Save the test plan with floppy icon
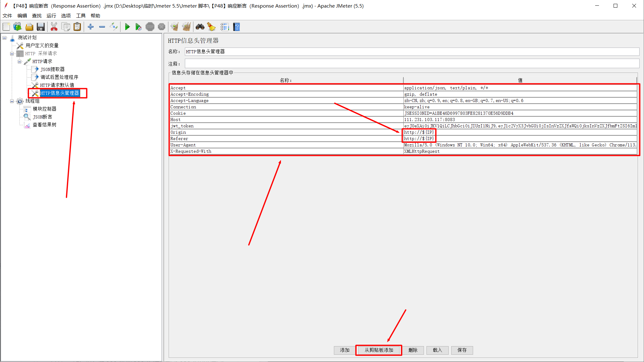This screenshot has width=644, height=362. (x=41, y=27)
